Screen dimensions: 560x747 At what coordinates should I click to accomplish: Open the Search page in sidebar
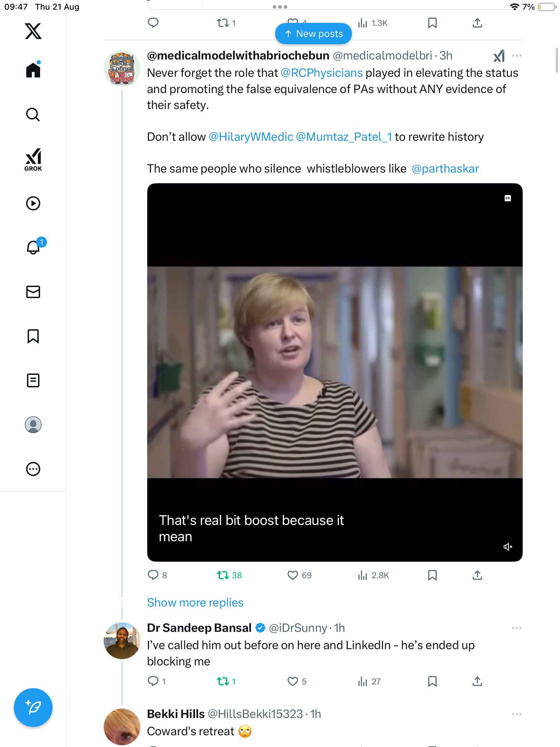tap(33, 115)
